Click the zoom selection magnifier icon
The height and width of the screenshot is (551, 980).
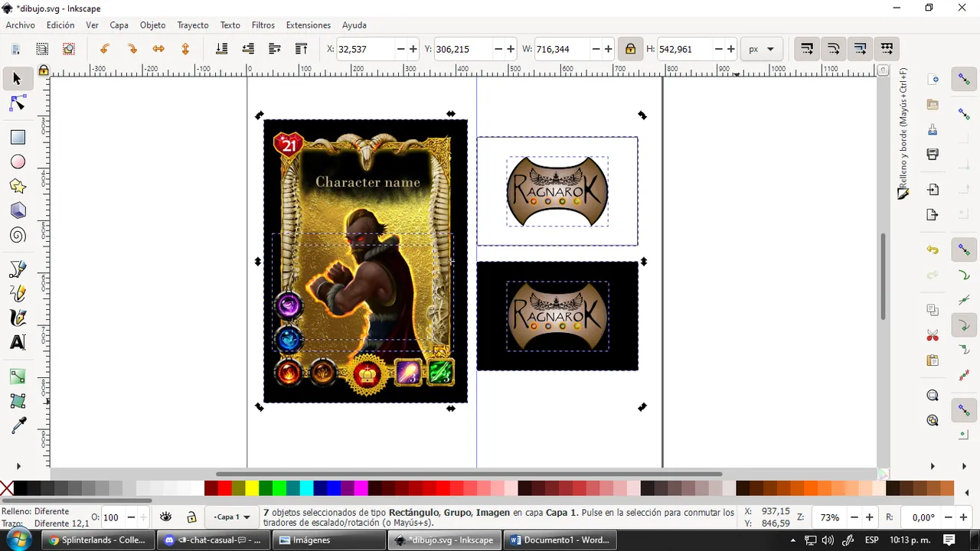(933, 396)
